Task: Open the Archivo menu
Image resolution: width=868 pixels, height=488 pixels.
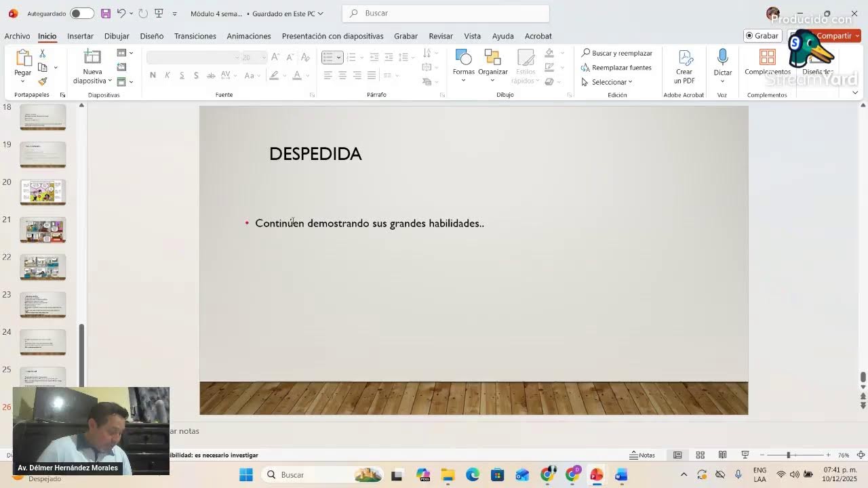Action: point(17,36)
